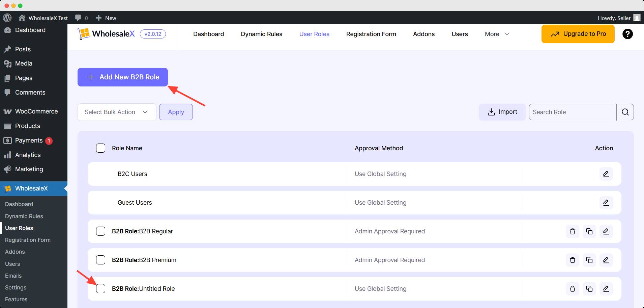Delete the Untitled Role
Viewport: 644px width, 308px height.
573,289
